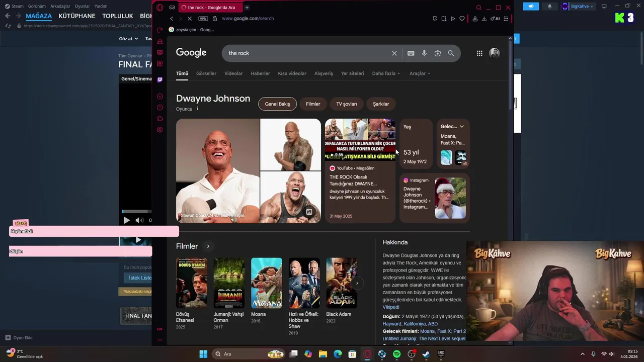The width and height of the screenshot is (644, 362).
Task: Go back in Opera browser
Action: point(172,19)
